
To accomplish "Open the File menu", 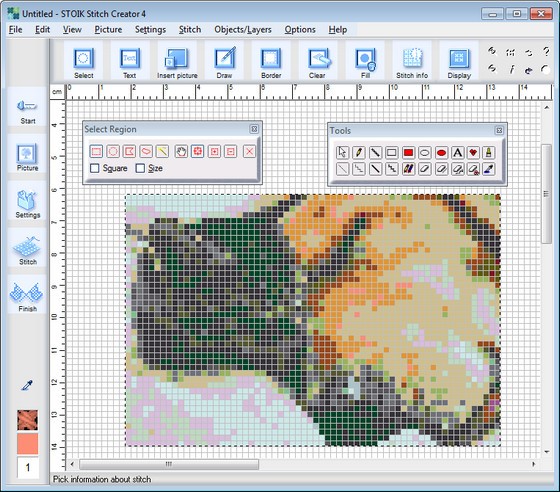I will pos(15,30).
